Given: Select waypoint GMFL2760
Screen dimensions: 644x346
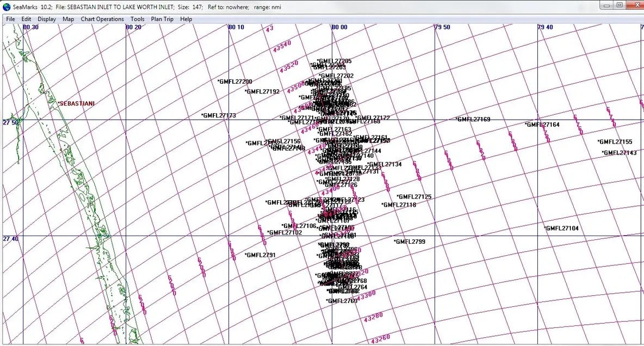Looking at the screenshot, I should point(342,301).
